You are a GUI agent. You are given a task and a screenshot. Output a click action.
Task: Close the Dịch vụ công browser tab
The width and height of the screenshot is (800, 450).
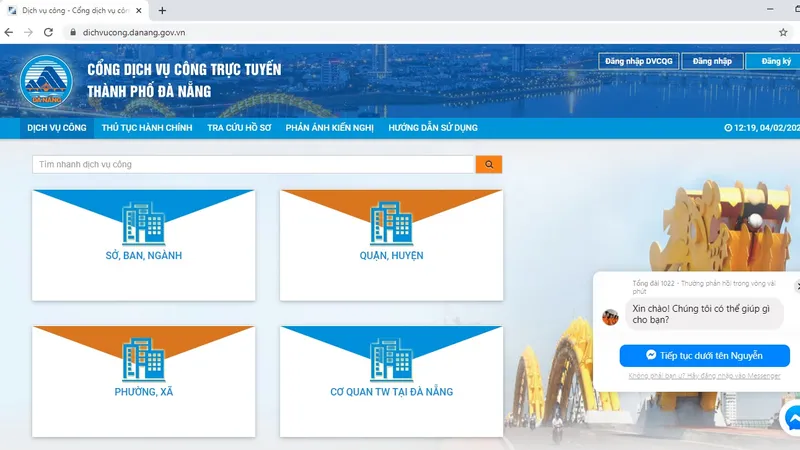point(139,10)
